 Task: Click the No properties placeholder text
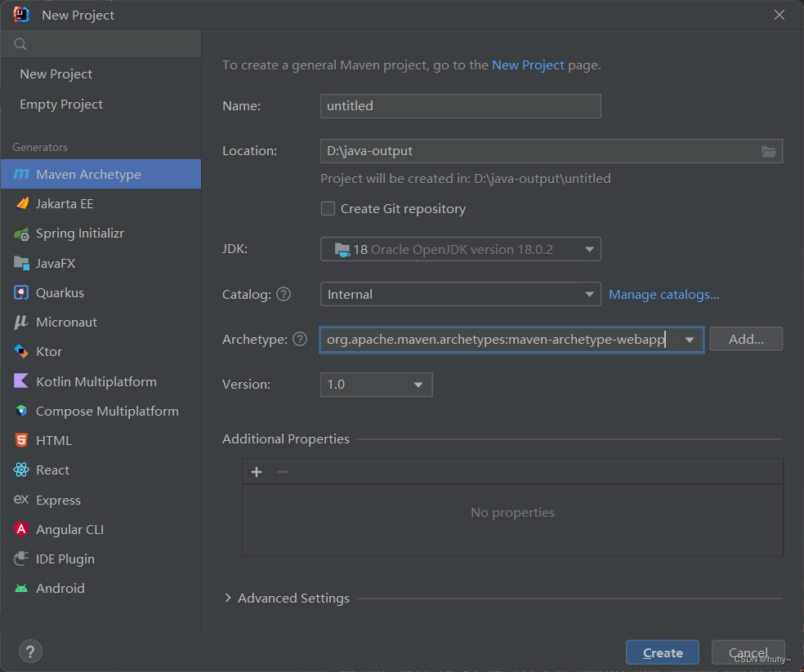click(x=513, y=512)
